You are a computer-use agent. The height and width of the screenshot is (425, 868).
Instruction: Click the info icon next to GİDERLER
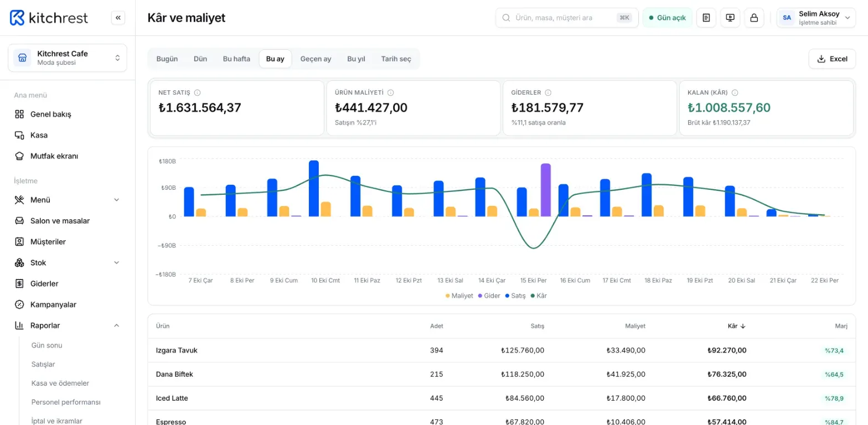[x=547, y=93]
